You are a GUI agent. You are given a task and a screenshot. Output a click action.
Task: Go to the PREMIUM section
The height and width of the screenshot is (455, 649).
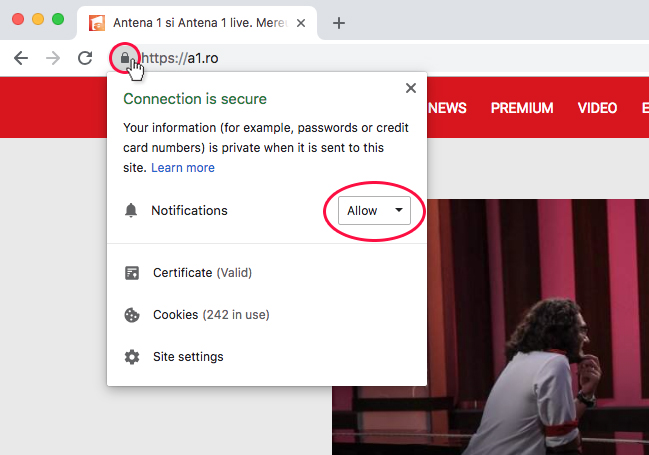tap(522, 108)
